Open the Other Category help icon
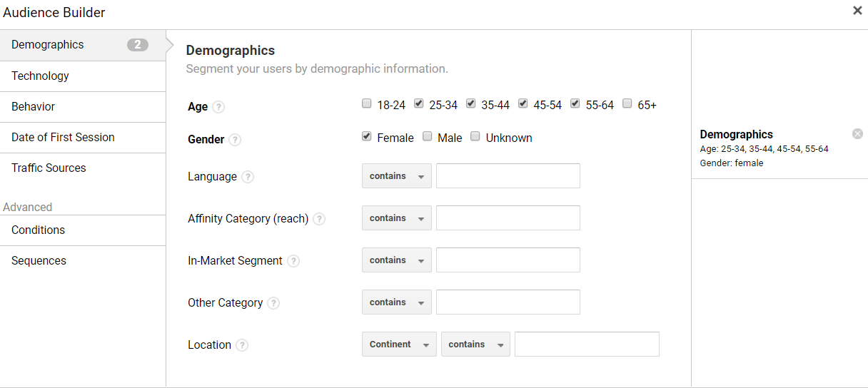The height and width of the screenshot is (388, 868). [x=273, y=303]
